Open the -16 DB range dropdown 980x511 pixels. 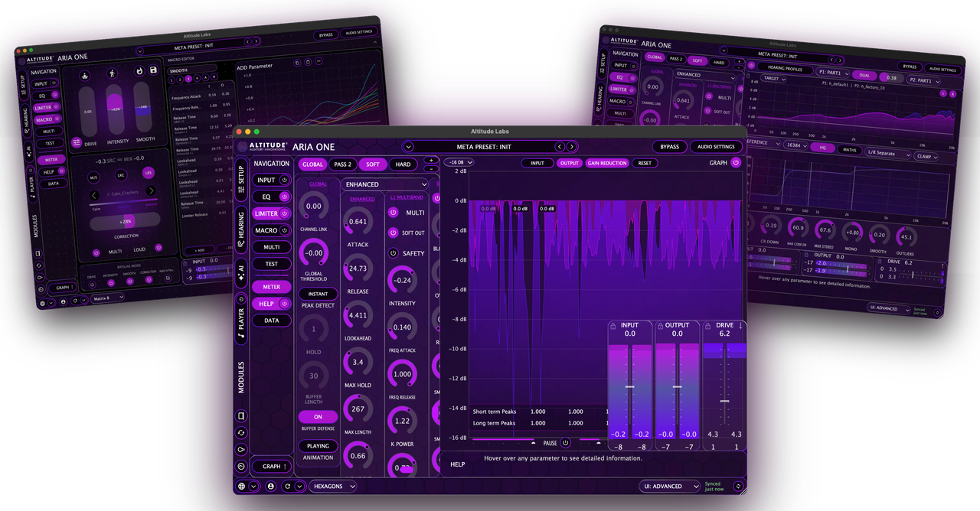[x=459, y=163]
